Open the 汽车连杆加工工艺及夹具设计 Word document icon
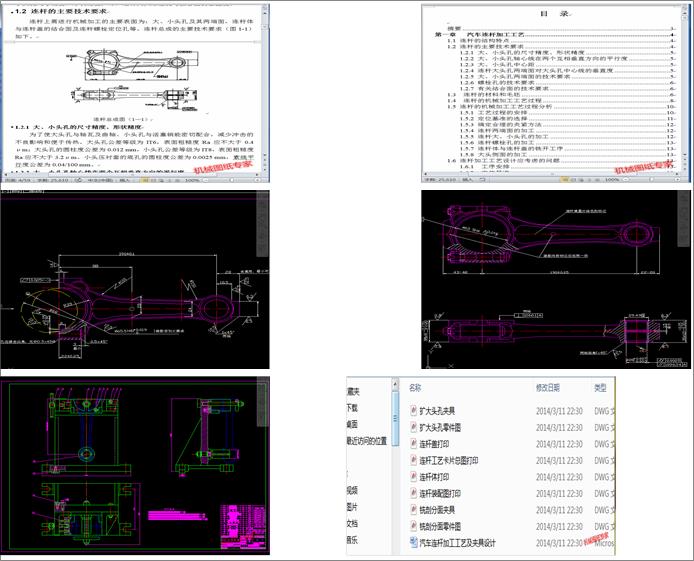 tap(415, 543)
